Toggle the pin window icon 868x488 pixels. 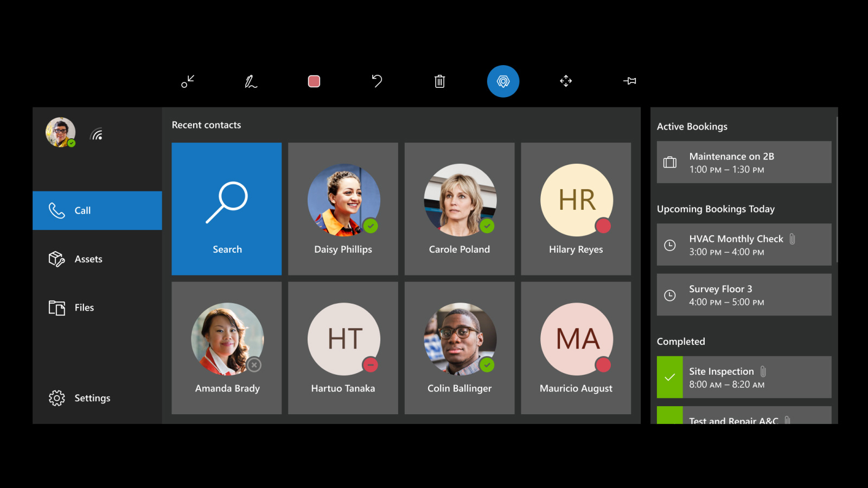click(629, 81)
